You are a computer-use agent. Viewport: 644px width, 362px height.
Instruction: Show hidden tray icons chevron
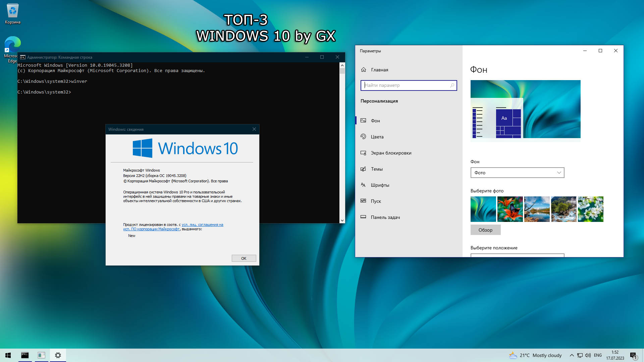tap(572, 355)
